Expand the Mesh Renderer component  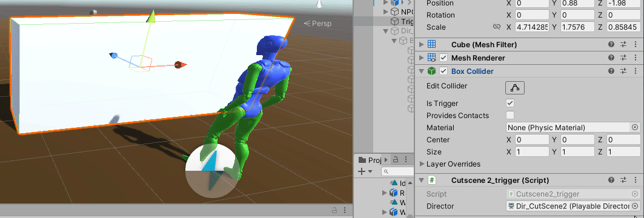[x=421, y=58]
